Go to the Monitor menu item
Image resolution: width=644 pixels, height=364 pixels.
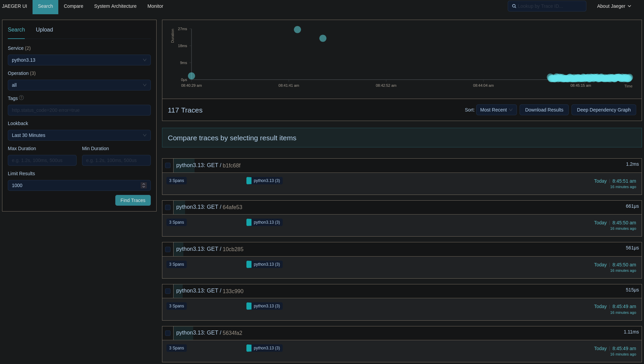155,6
